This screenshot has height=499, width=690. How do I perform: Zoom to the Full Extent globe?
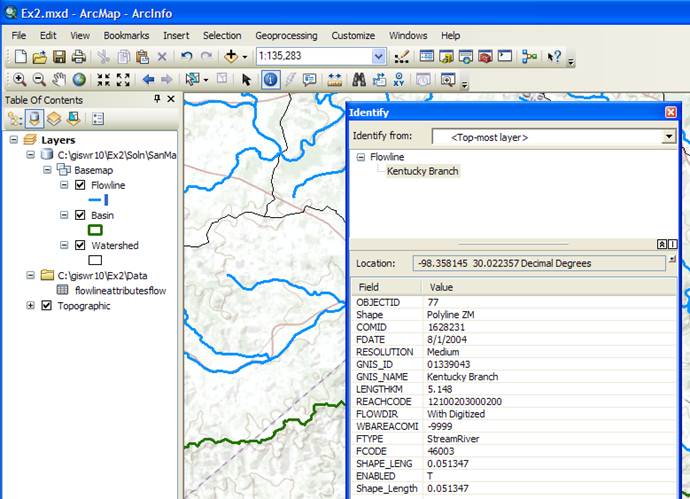click(x=78, y=79)
